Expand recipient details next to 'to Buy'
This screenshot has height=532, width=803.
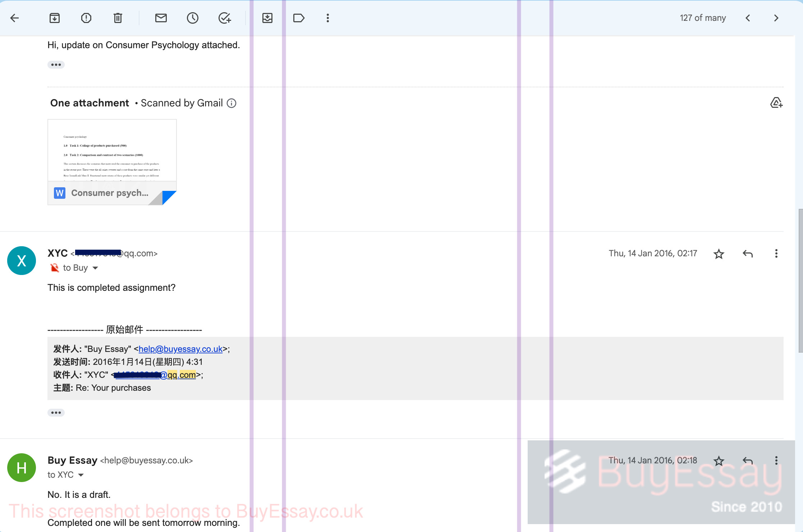[x=95, y=268]
